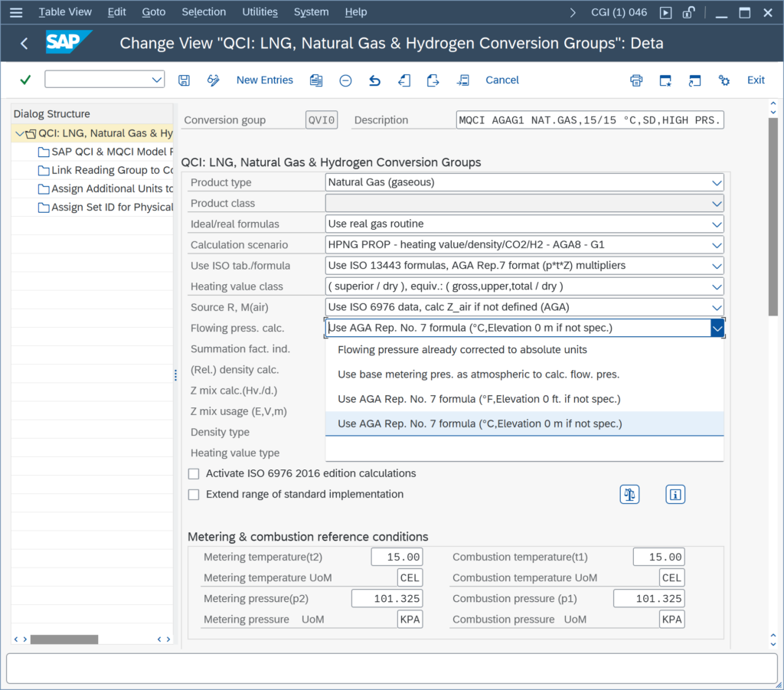
Task: Open the Product type dropdown
Action: click(717, 182)
